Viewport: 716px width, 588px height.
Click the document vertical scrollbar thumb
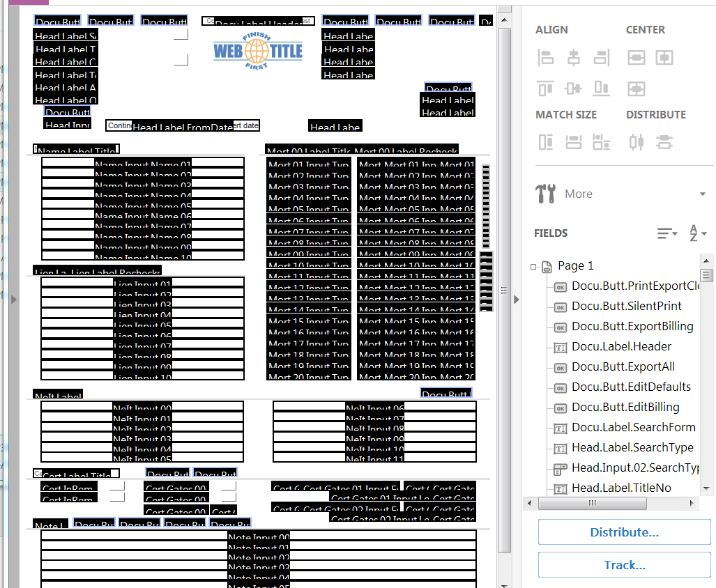[504, 291]
